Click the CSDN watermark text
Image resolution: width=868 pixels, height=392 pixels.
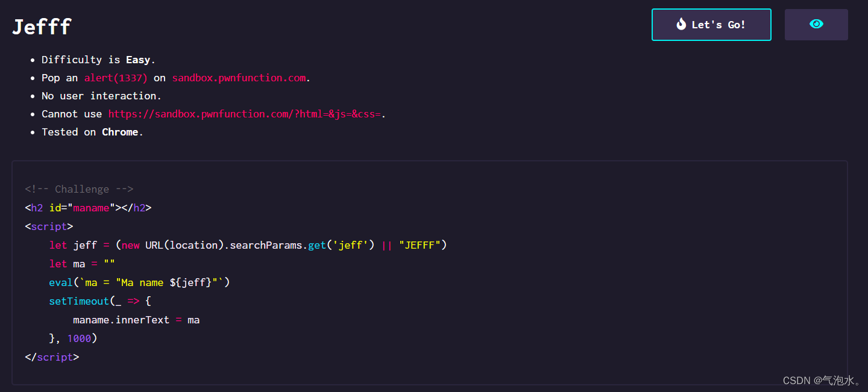[822, 381]
